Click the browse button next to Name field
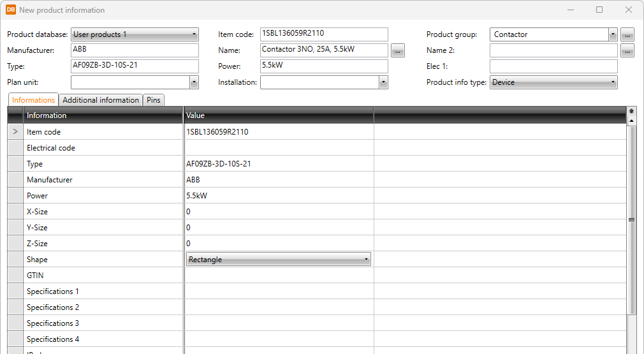This screenshot has height=354, width=644. (x=398, y=52)
